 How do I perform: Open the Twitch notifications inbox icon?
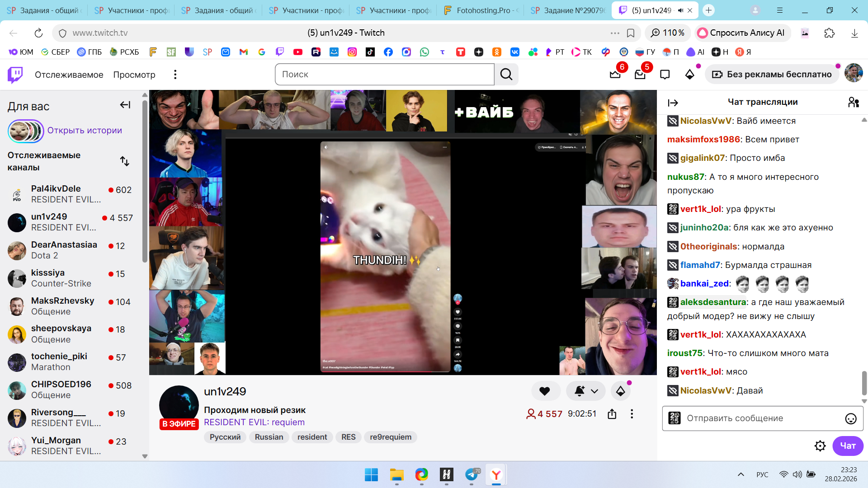tap(640, 75)
